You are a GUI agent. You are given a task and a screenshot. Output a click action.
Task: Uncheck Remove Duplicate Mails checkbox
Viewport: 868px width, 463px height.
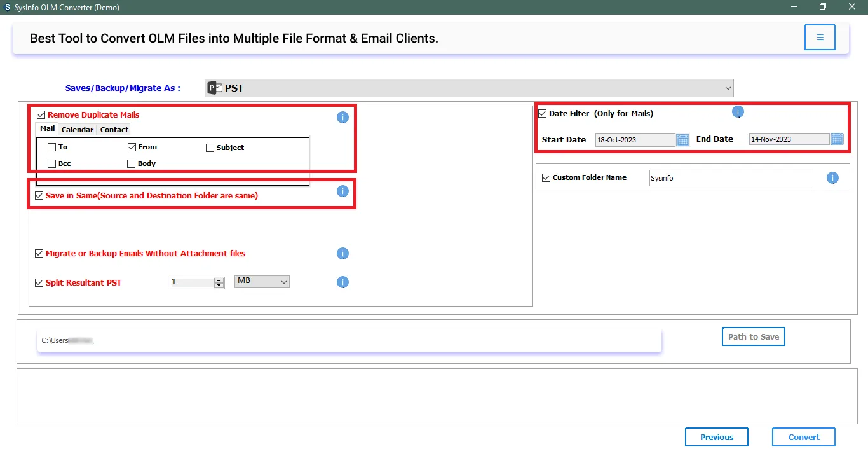tap(41, 115)
